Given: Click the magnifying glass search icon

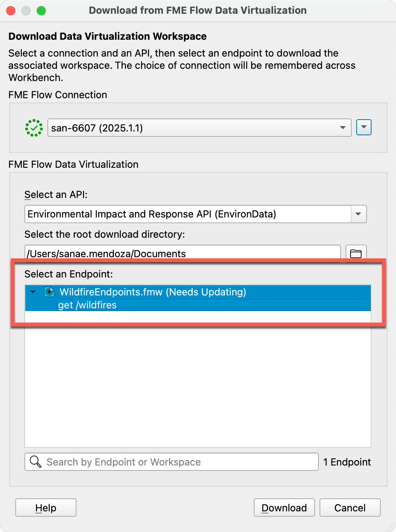Looking at the screenshot, I should 36,462.
